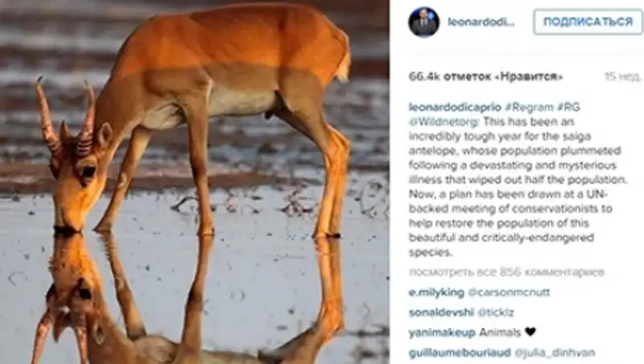The image size is (644, 364).
Task: Open the @julia_dinhvan mention
Action: click(555, 353)
